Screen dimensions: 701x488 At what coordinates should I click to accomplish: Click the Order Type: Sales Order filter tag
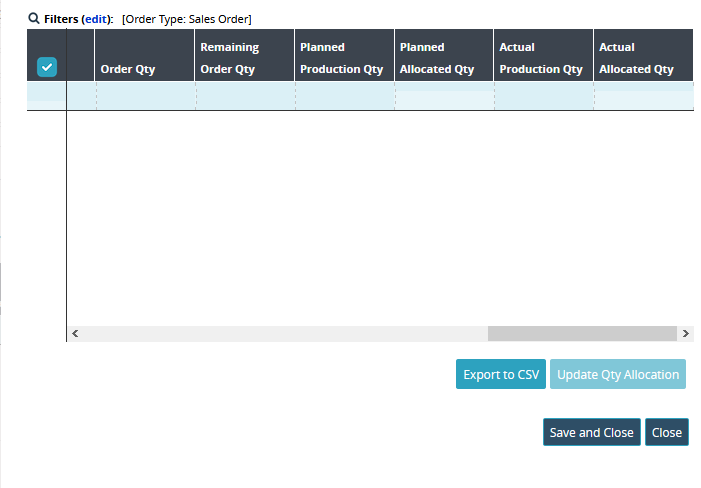pos(187,19)
